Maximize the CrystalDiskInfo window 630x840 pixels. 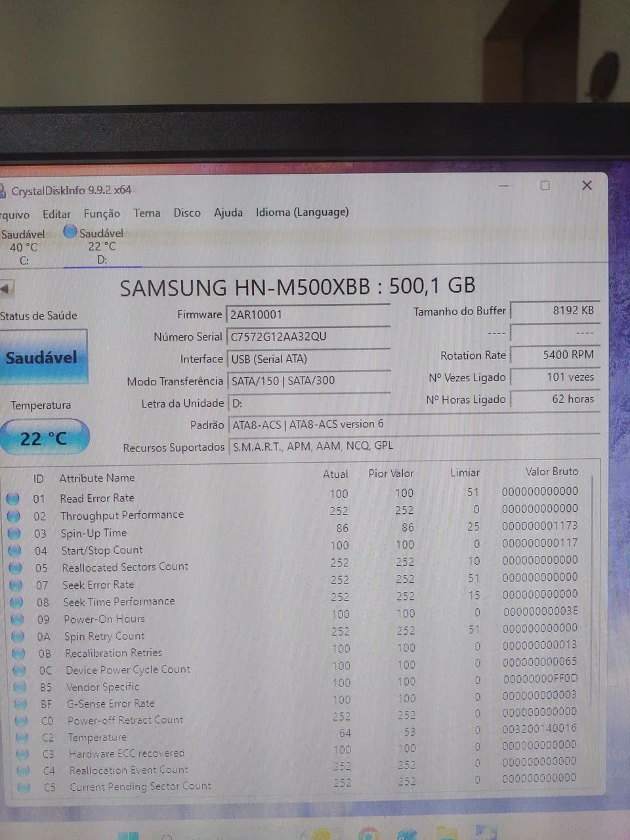(545, 186)
